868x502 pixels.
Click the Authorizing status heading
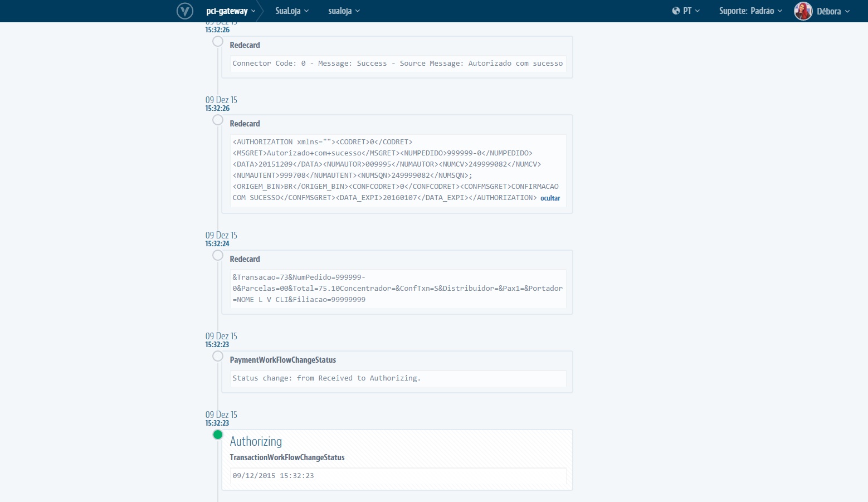256,441
